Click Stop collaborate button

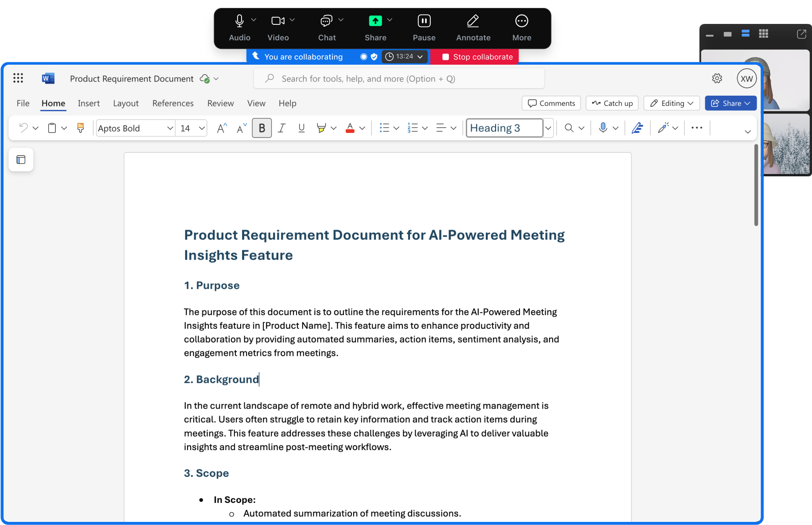coord(475,57)
